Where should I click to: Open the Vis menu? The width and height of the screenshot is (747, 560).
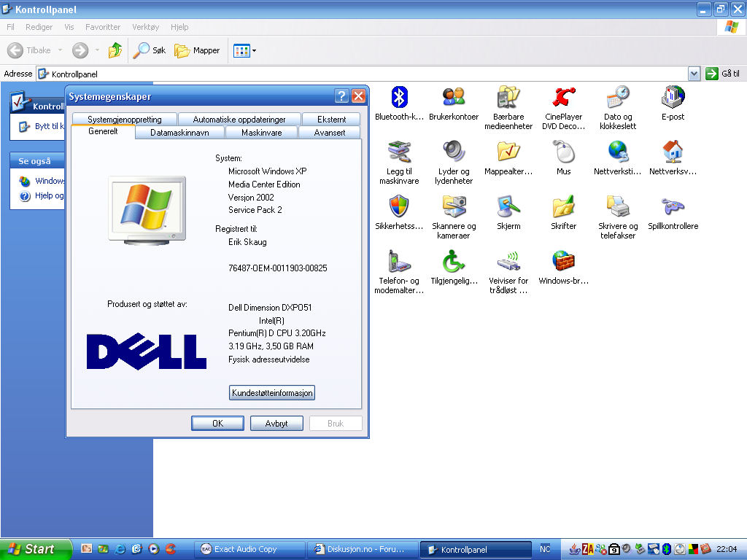coord(69,27)
